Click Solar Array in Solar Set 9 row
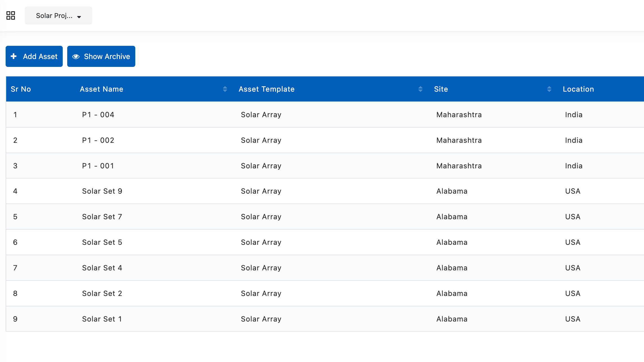 click(x=261, y=191)
